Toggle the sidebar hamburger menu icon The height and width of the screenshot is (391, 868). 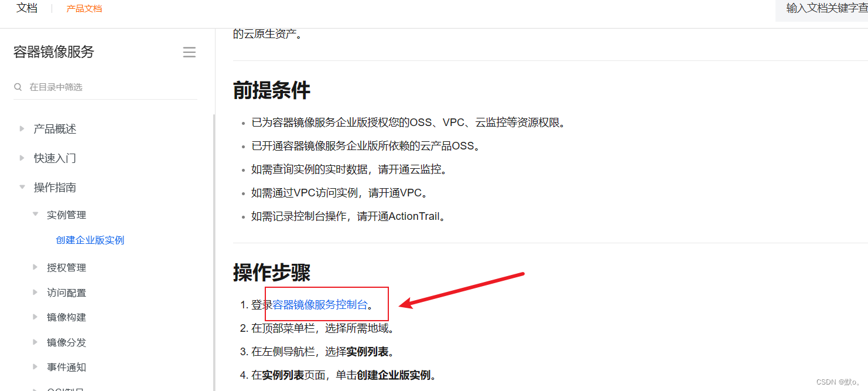pyautogui.click(x=189, y=52)
